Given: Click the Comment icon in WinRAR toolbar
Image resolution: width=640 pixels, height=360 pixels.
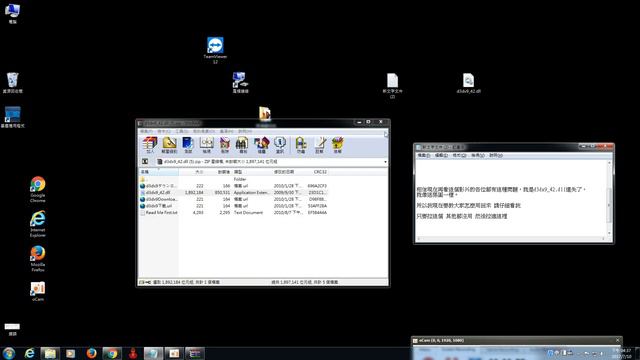Looking at the screenshot, I should (319, 145).
